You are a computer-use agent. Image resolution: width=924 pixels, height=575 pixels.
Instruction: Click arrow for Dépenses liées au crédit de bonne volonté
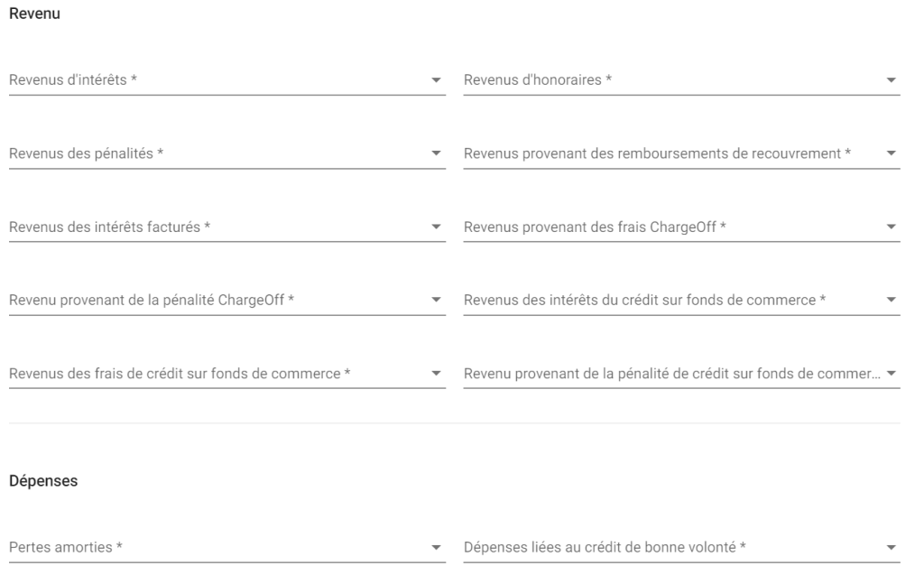pos(891,547)
